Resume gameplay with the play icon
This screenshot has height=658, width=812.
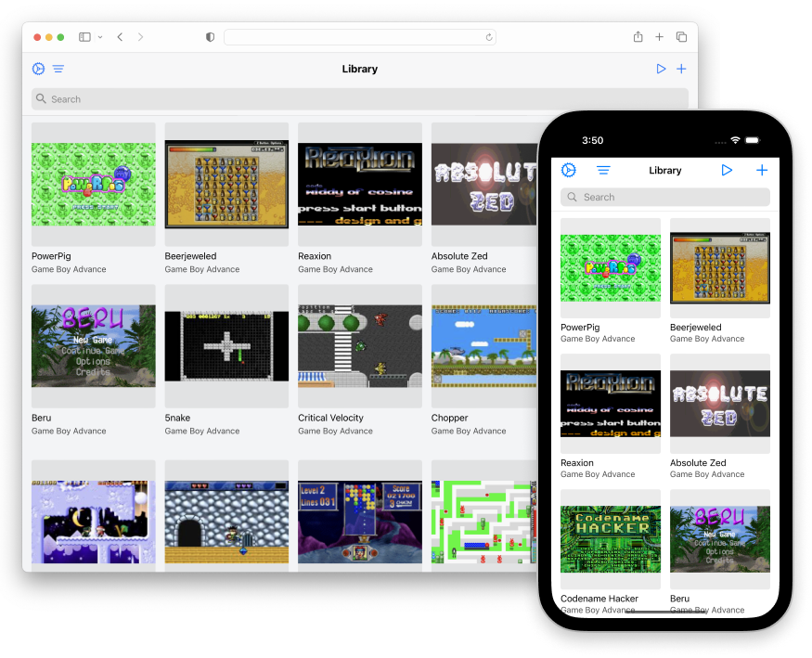tap(661, 69)
